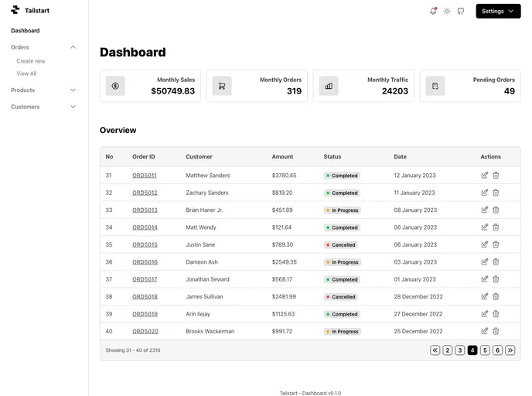532x396 pixels.
Task: Click the Cancelled status badge for Justin Sane
Action: click(x=341, y=244)
